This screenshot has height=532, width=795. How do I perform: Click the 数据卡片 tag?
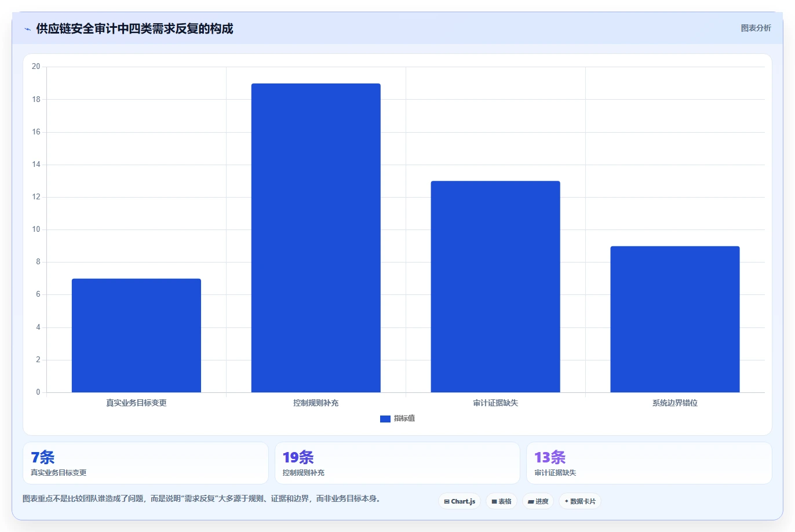click(580, 501)
